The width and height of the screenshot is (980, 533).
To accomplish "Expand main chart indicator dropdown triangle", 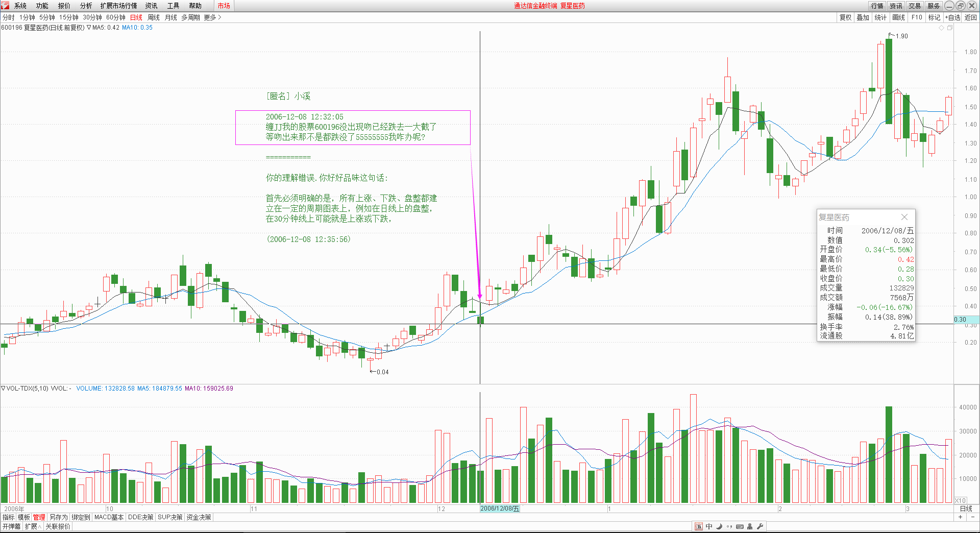I will tap(89, 28).
